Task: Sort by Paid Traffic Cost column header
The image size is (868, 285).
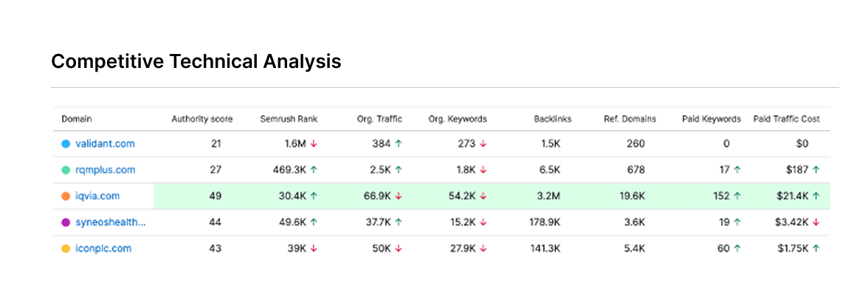Action: [787, 119]
